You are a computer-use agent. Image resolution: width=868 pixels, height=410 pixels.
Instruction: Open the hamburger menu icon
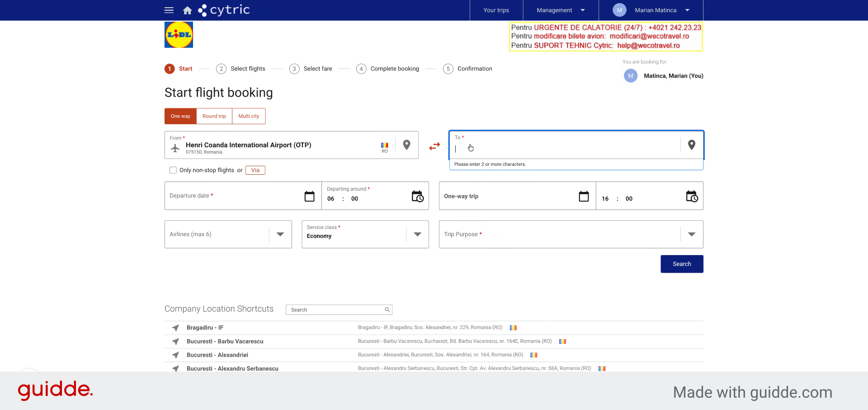coord(169,10)
